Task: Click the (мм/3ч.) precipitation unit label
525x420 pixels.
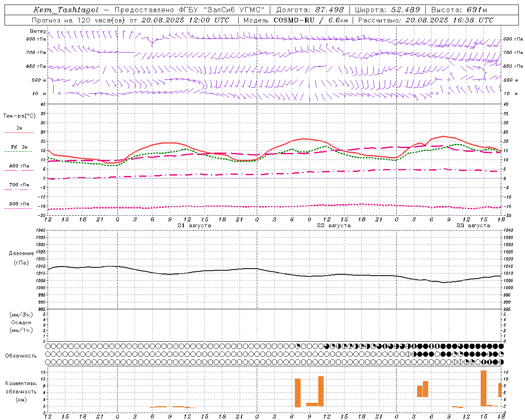Action: 21,315
